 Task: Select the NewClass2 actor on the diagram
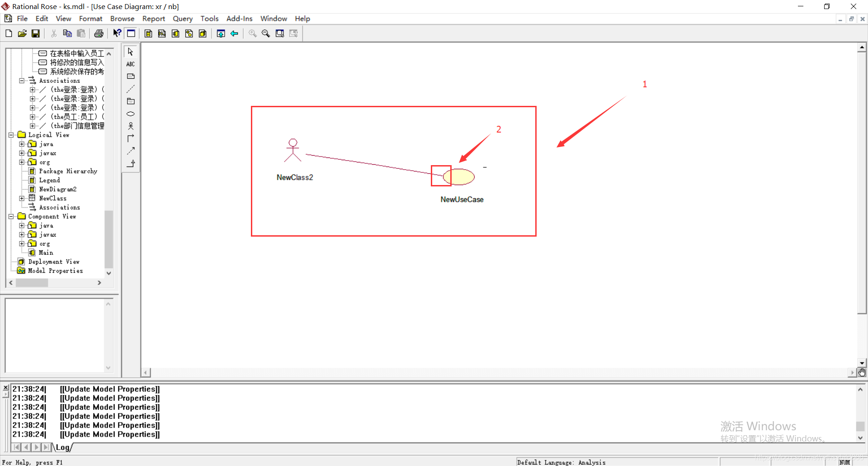click(293, 150)
